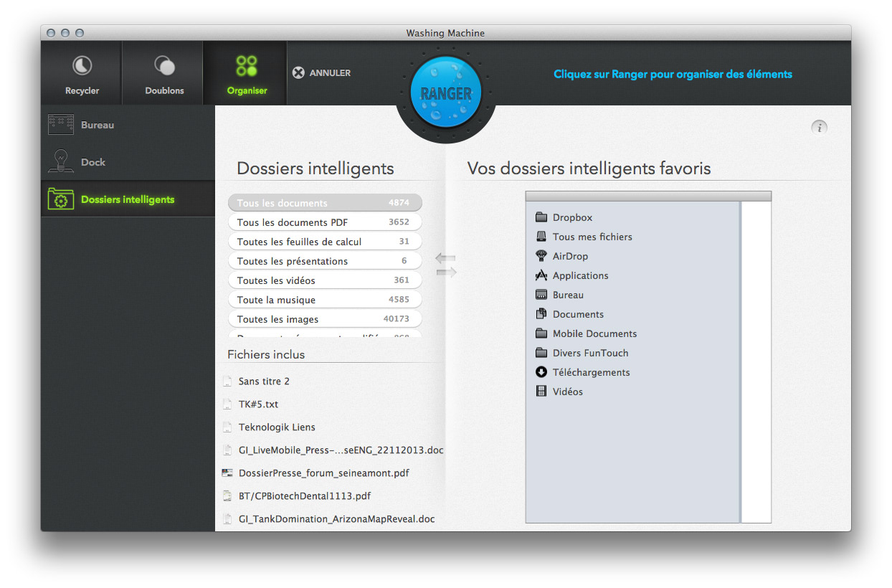The height and width of the screenshot is (588, 892).
Task: Select Tous les documents PDF row
Action: click(325, 222)
